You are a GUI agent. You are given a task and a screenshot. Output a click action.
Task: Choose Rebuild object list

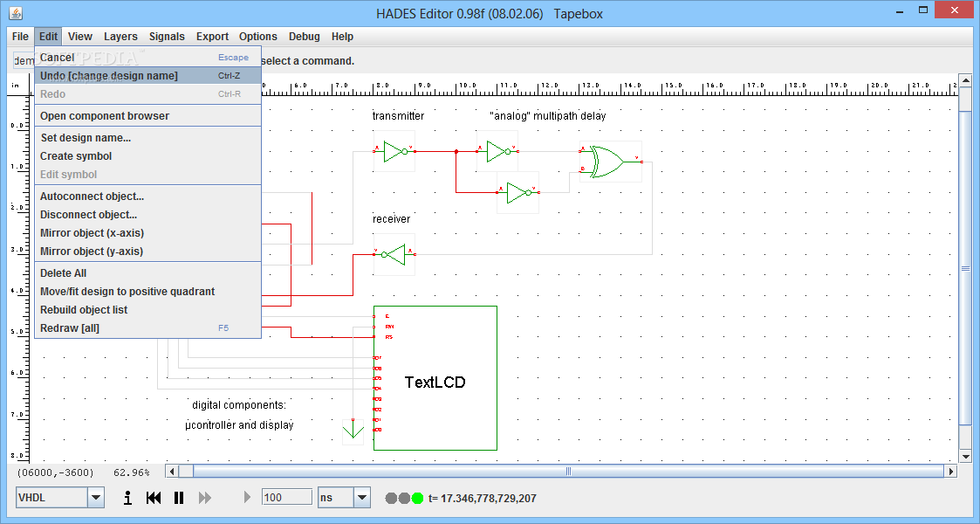[x=147, y=309]
